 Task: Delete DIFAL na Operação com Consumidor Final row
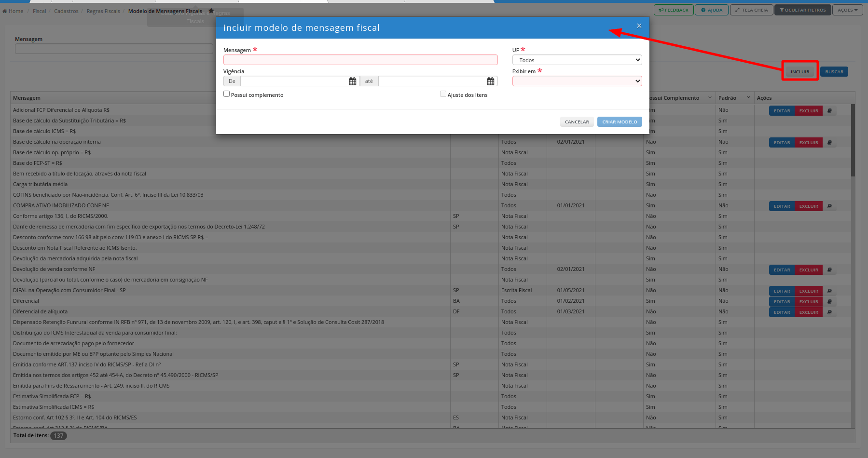[809, 291]
